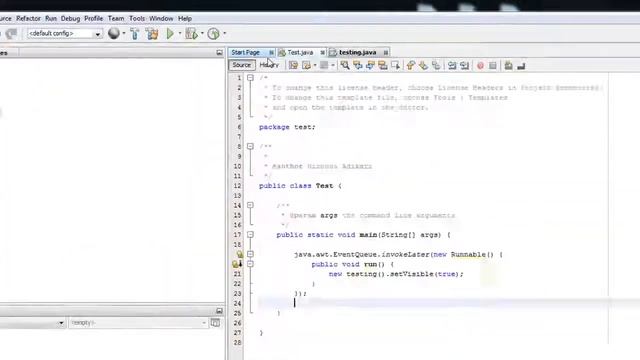
Task: Collapse the invokeLater fold at line 19
Action: pyautogui.click(x=250, y=254)
